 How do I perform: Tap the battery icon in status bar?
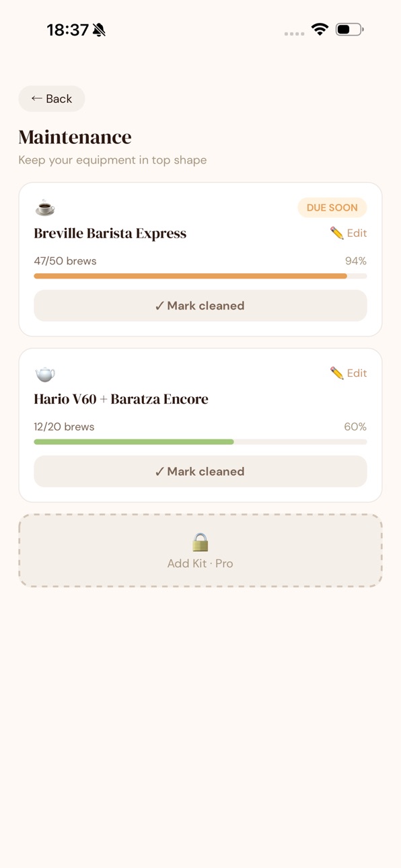(350, 30)
